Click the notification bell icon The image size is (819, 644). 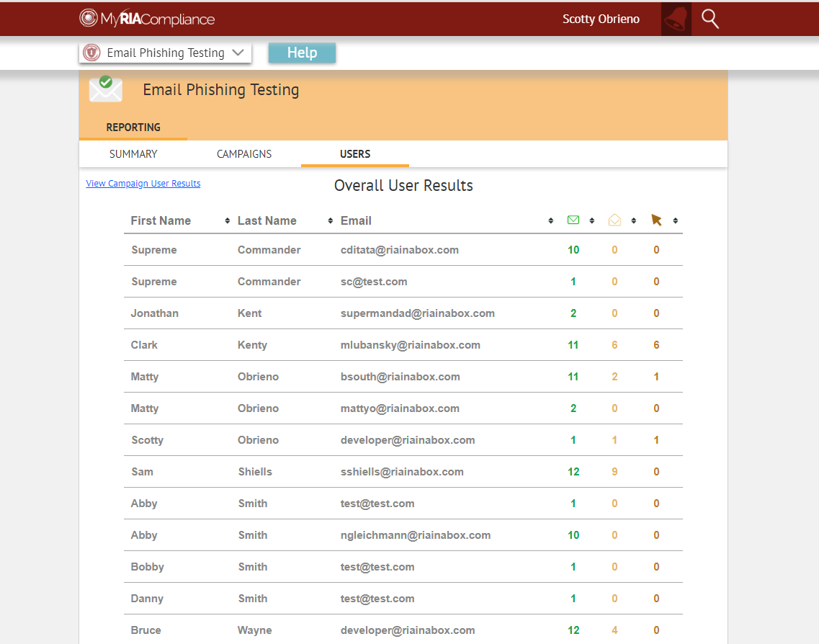pos(676,19)
